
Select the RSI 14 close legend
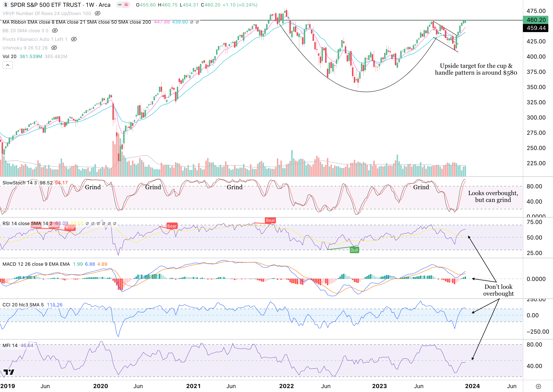click(x=27, y=224)
